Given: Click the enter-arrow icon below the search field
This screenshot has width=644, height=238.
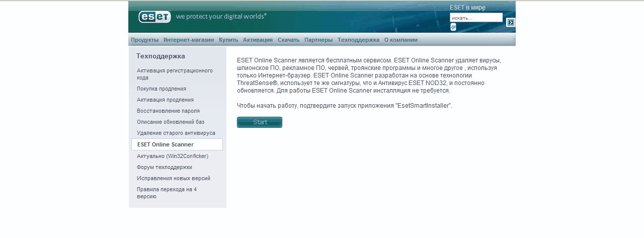Looking at the screenshot, I should (x=453, y=27).
